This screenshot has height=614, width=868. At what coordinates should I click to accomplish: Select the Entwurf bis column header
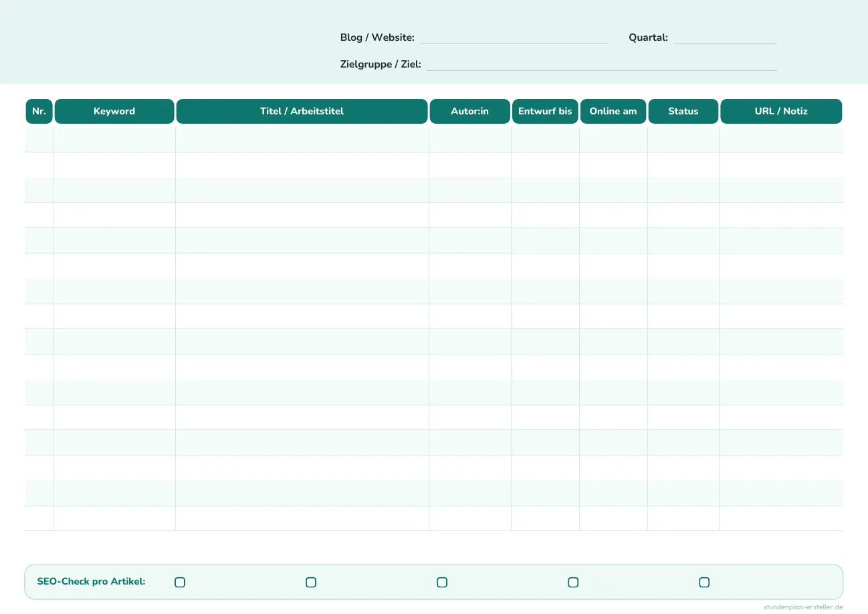click(545, 112)
